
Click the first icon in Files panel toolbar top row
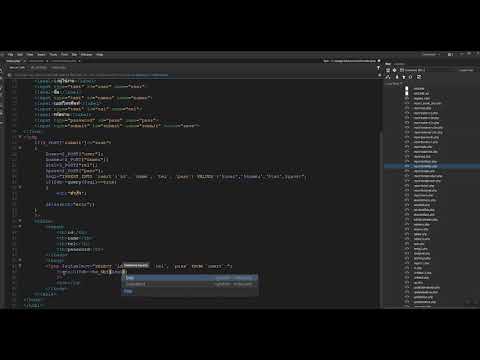[x=388, y=70]
